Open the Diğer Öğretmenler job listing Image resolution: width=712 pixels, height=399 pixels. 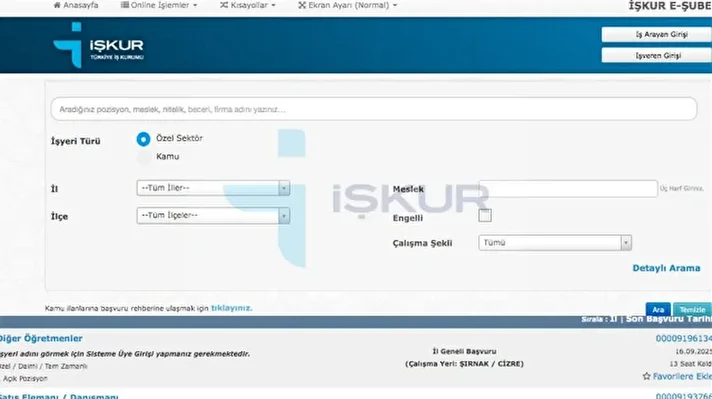coord(41,339)
